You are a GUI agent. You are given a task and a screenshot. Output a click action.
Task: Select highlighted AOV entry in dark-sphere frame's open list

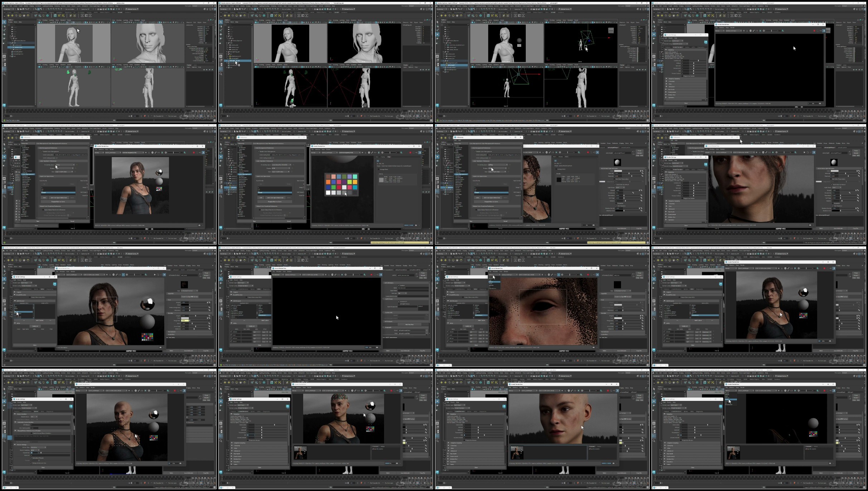[x=730, y=399]
